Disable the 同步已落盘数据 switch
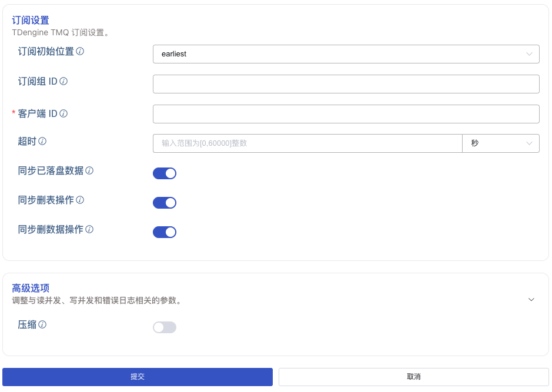This screenshot has width=552, height=392. 165,173
